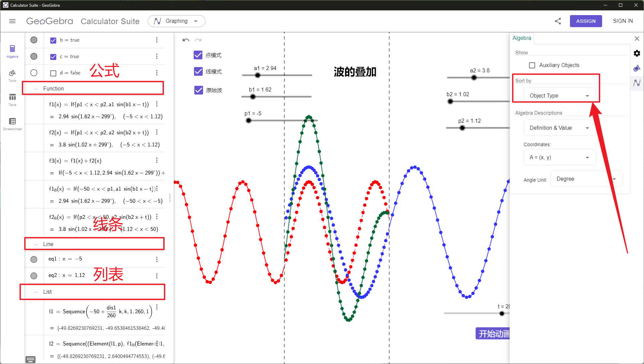The width and height of the screenshot is (644, 364).
Task: Open options menu for f1(x)
Action: pos(157,104)
